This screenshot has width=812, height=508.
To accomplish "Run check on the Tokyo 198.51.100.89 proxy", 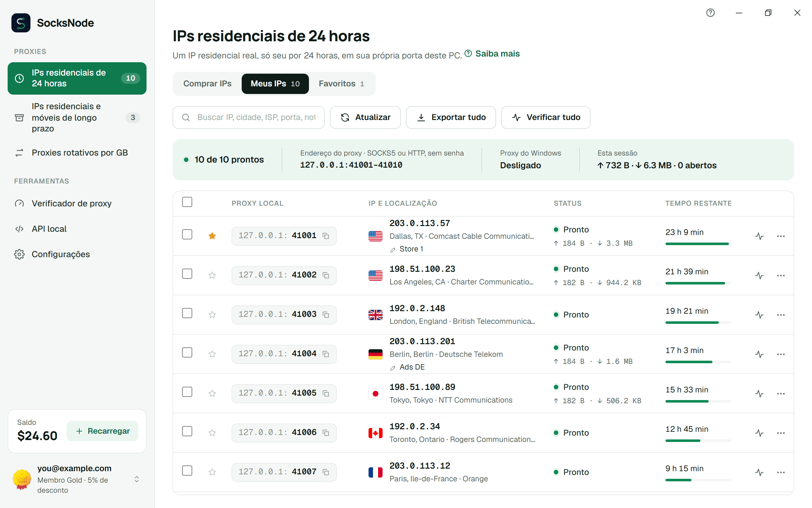I will 759,393.
